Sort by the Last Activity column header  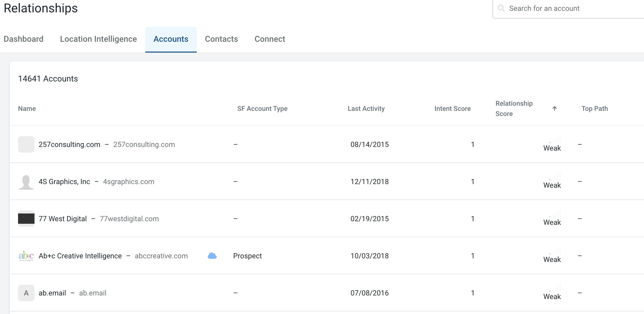366,109
